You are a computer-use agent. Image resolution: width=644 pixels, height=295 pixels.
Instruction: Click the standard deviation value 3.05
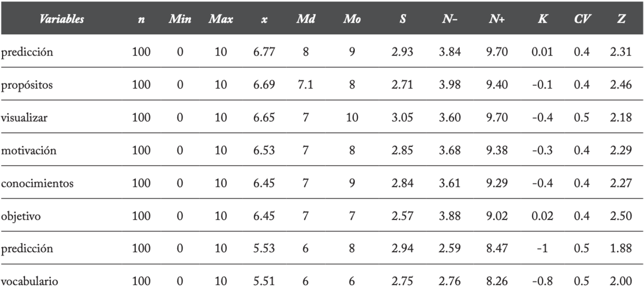point(402,118)
